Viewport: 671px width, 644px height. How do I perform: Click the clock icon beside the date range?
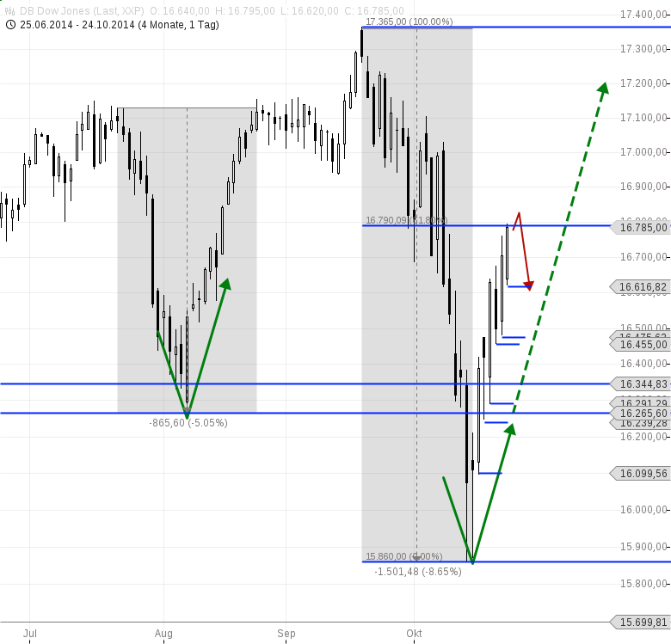(x=9, y=24)
